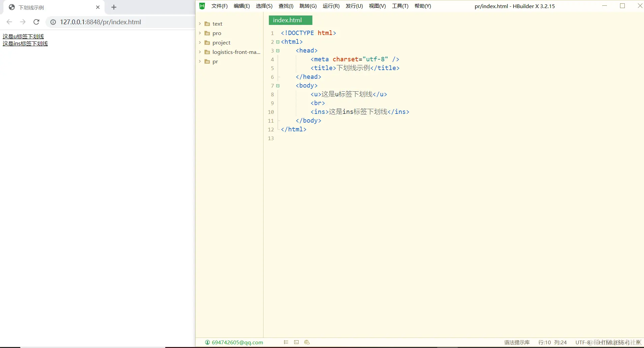Expand the pro folder
The image size is (644, 348).
pyautogui.click(x=200, y=33)
